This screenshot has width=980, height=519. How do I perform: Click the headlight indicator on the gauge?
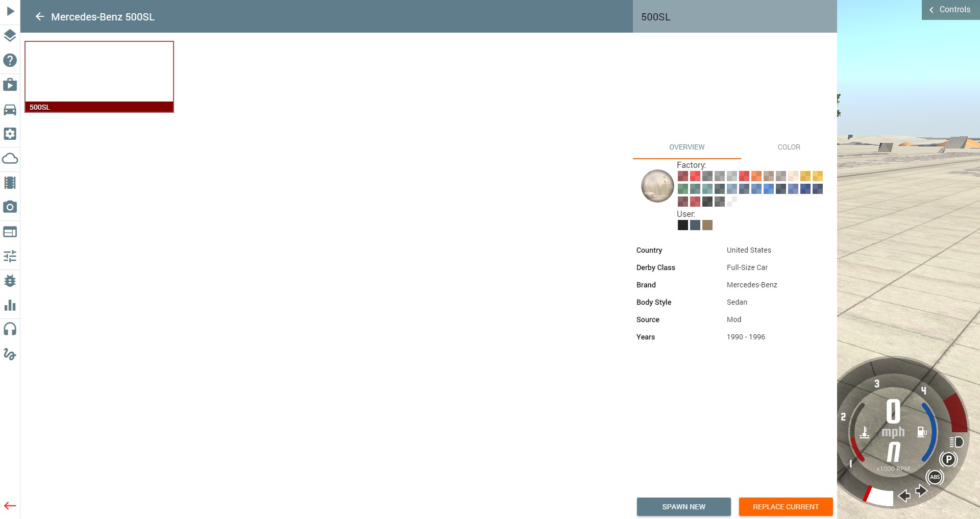coord(957,442)
